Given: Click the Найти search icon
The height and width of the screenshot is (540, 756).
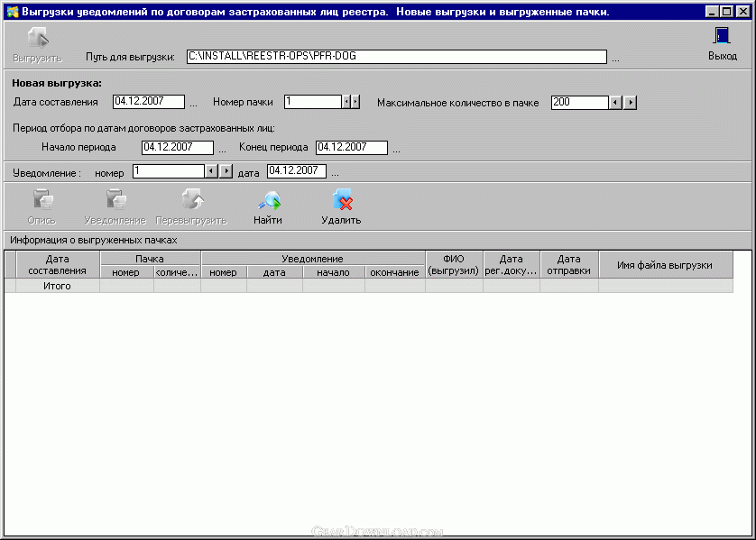Looking at the screenshot, I should click(x=269, y=200).
